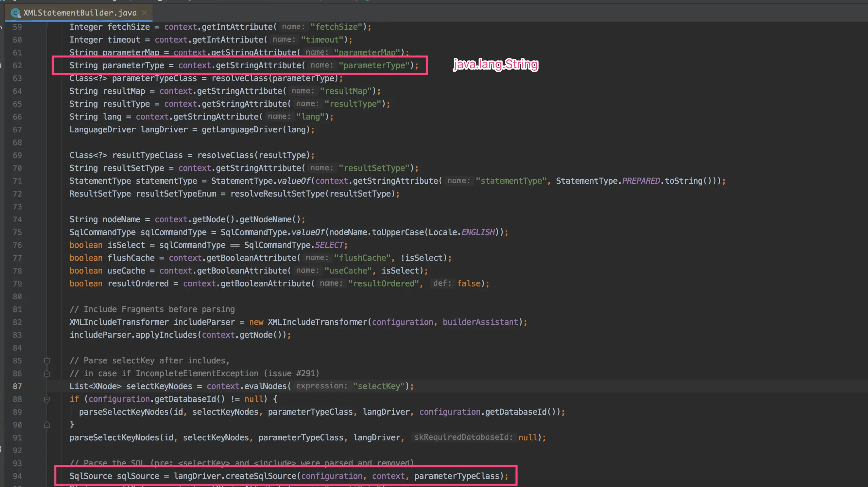Screen dimensions: 868x487
Task: Click createSqlSource method call on line 94
Action: tap(261, 476)
